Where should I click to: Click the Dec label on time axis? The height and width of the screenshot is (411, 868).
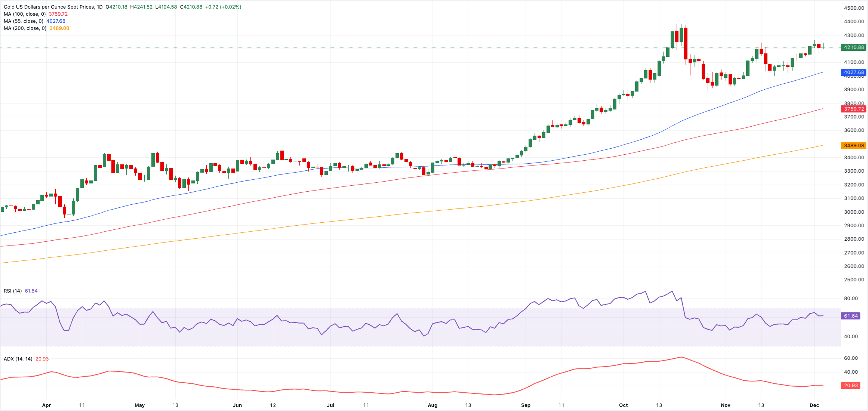(x=814, y=405)
